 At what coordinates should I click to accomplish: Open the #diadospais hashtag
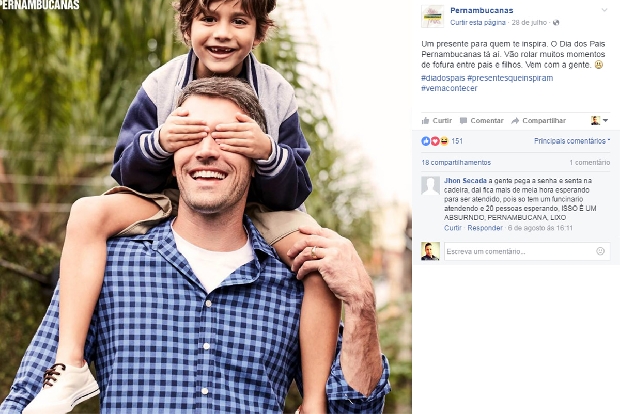tap(443, 78)
